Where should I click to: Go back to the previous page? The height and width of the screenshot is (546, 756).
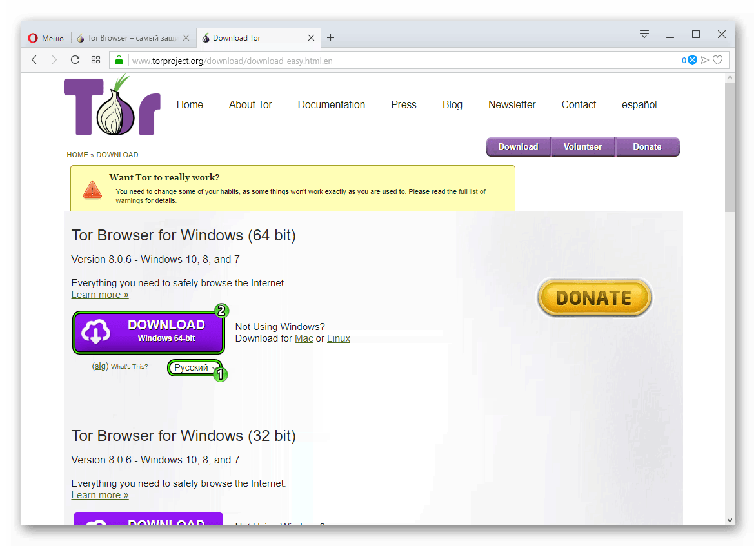tap(34, 60)
